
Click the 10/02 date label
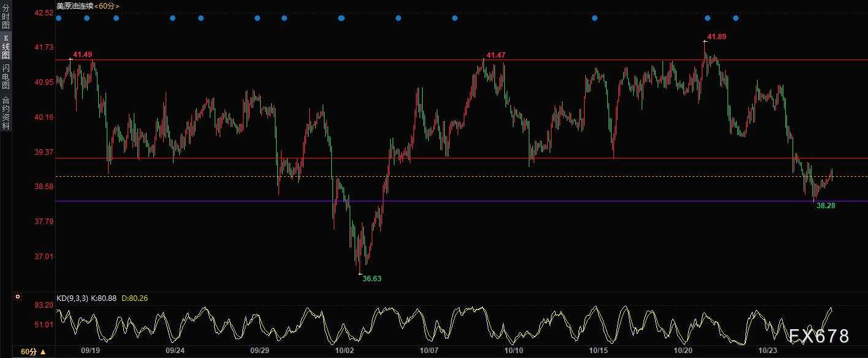pos(345,351)
